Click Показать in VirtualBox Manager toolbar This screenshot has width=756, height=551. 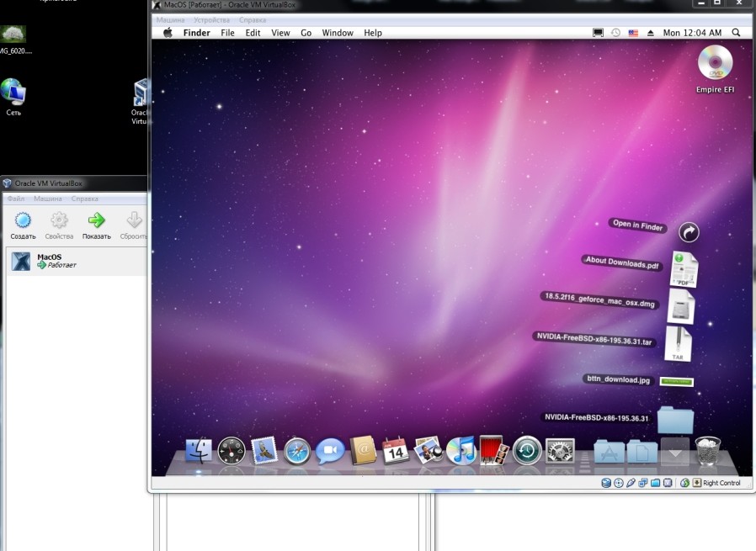coord(97,225)
